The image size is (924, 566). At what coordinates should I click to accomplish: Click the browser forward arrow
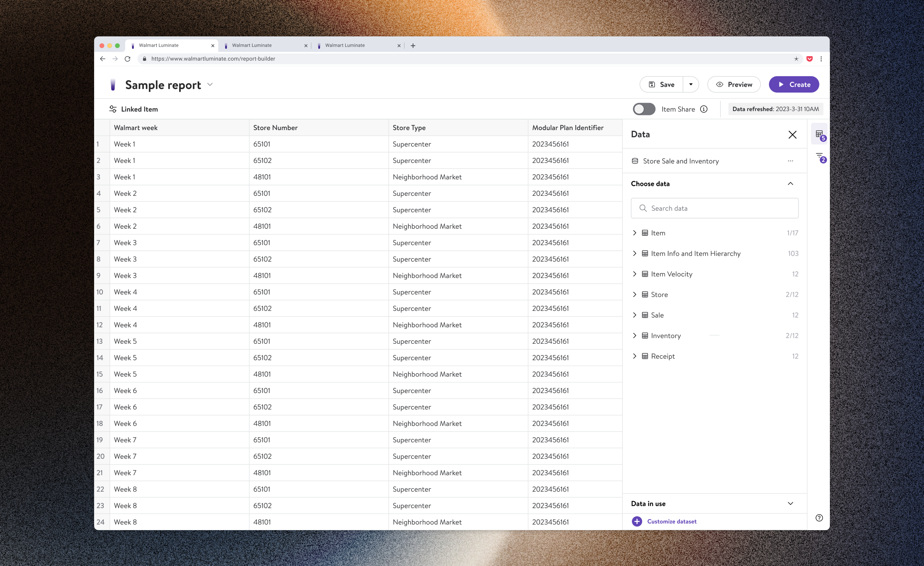(x=115, y=59)
